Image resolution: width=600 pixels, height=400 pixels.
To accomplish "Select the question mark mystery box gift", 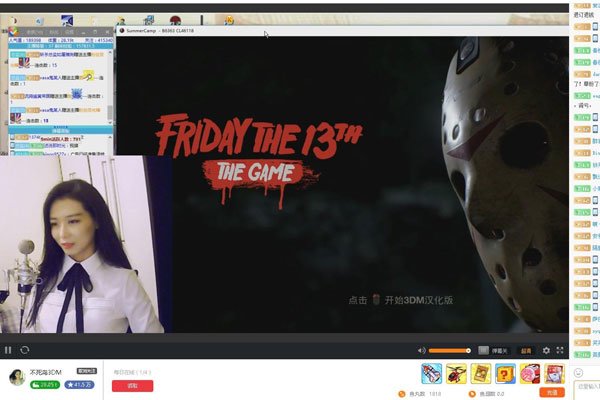I will point(505,374).
